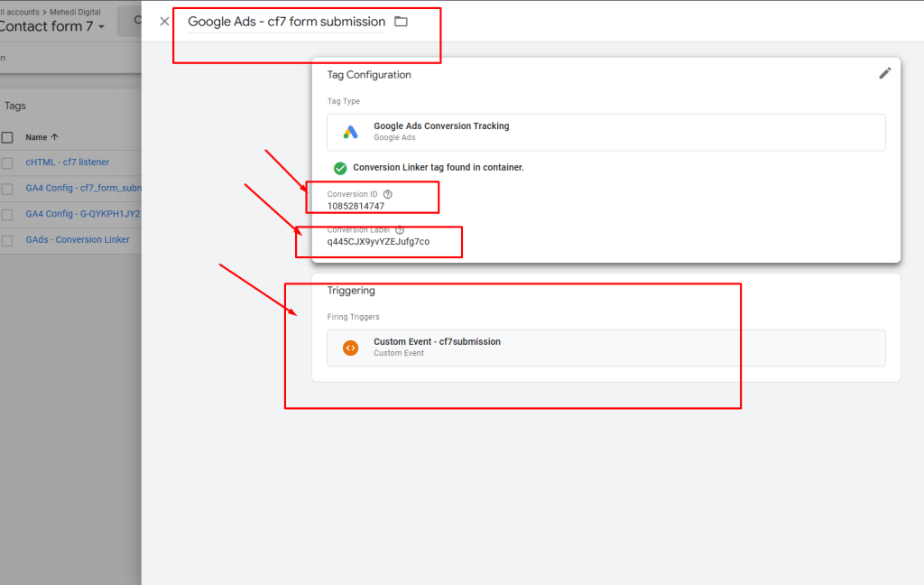Check the cHTML - cf7 listener tag
This screenshot has height=585, width=924.
tap(7, 162)
